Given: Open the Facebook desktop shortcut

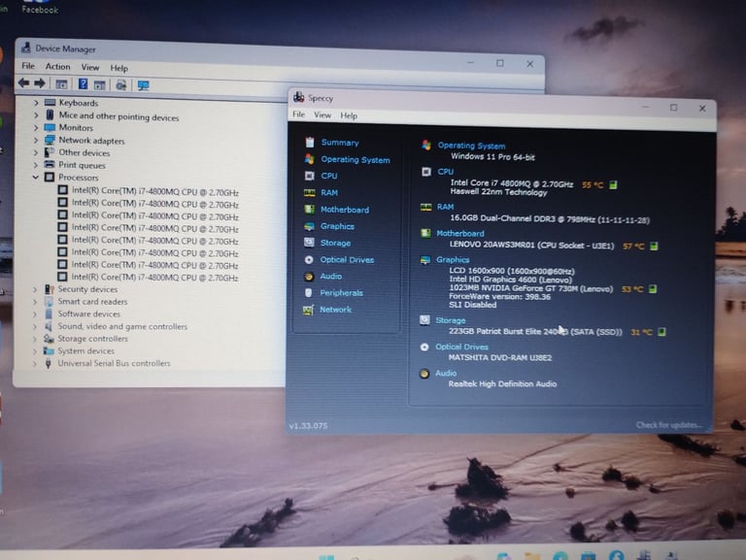Looking at the screenshot, I should point(39,7).
